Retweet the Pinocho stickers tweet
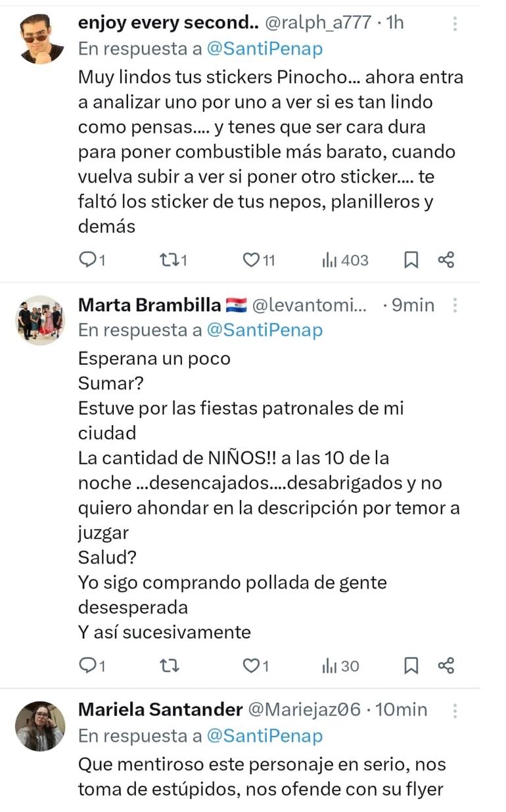Image resolution: width=506 pixels, height=812 pixels. tap(170, 261)
